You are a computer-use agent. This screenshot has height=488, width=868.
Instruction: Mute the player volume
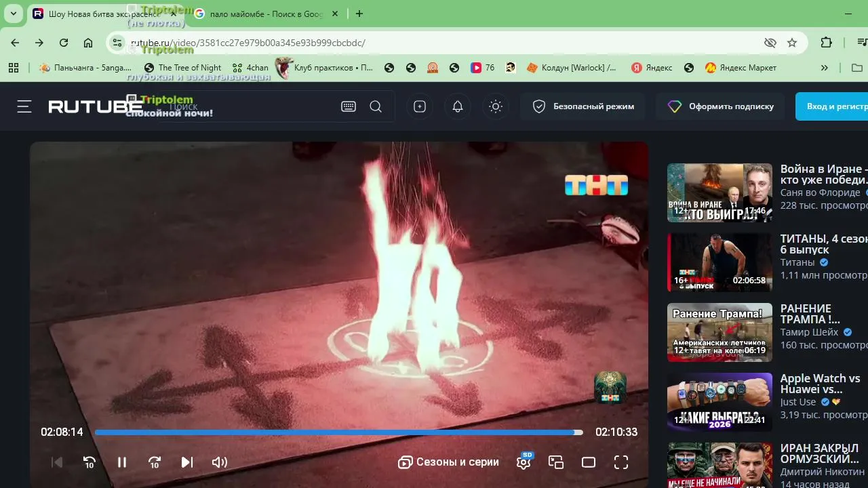[x=220, y=462]
